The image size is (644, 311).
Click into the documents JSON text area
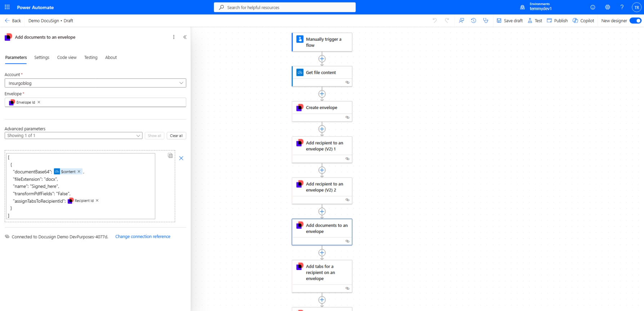tap(81, 186)
